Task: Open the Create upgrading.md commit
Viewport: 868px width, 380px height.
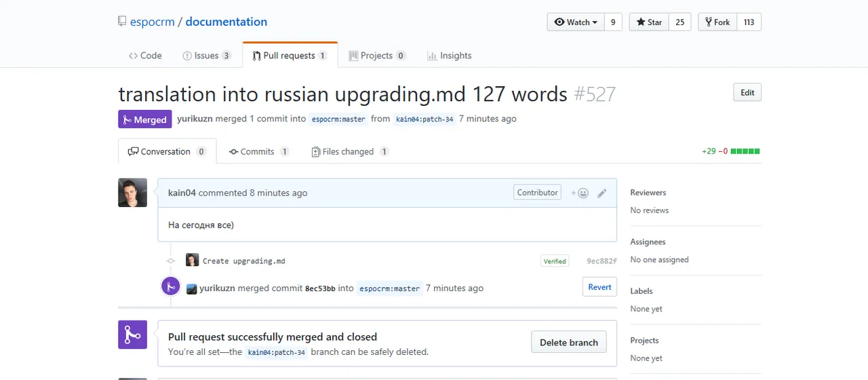Action: tap(244, 261)
